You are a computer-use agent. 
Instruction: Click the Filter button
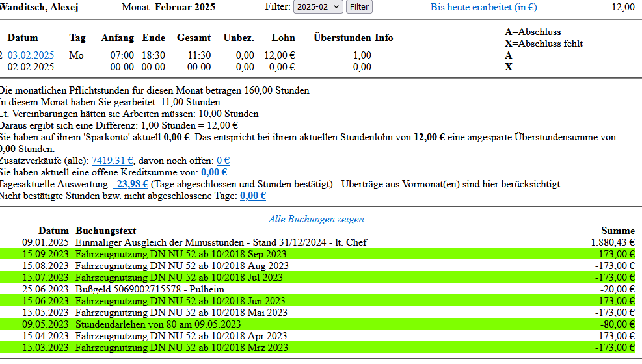[359, 7]
